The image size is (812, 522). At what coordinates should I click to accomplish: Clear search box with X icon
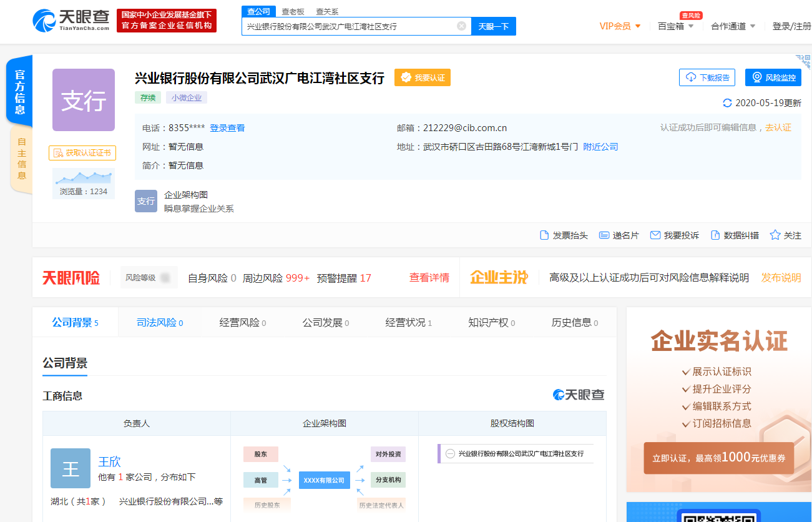461,26
